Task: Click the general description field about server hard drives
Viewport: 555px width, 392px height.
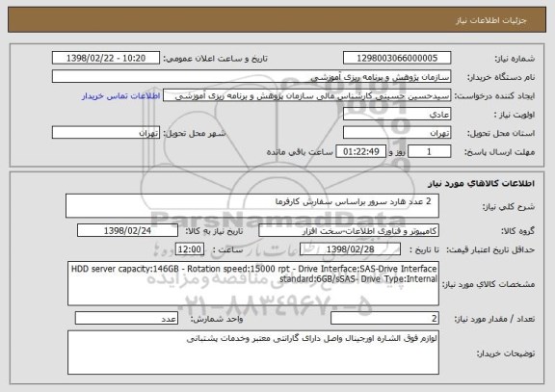Action: (x=252, y=206)
